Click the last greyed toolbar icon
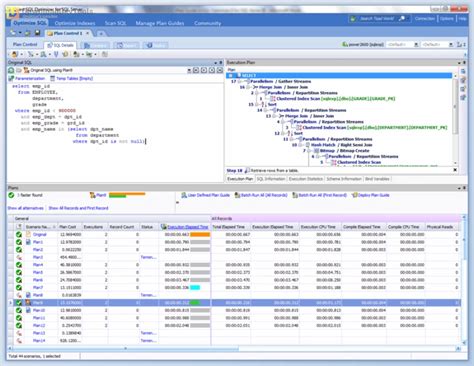The image size is (474, 366). 104,54
